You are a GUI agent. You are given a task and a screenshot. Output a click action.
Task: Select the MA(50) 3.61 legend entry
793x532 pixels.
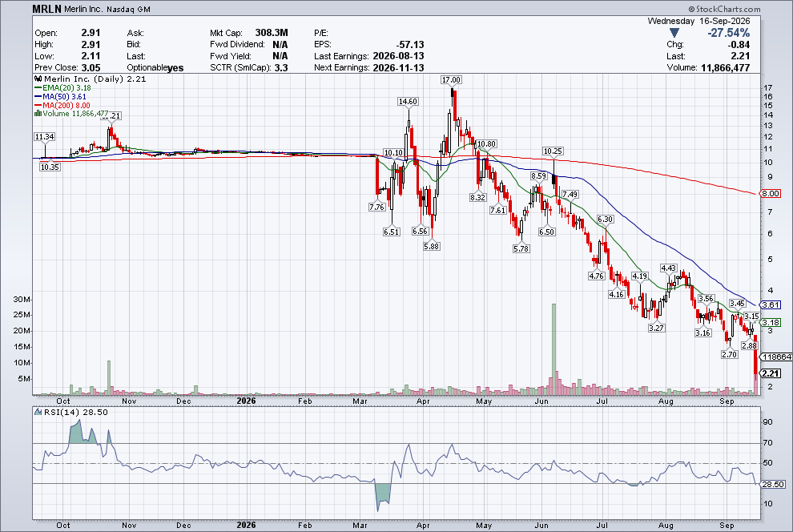[60, 96]
